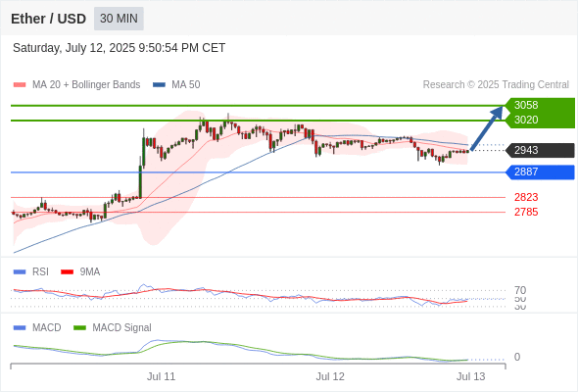Click the Research © 2025 Trading Central credit
Image resolution: width=578 pixels, height=392 pixels.
pos(496,85)
